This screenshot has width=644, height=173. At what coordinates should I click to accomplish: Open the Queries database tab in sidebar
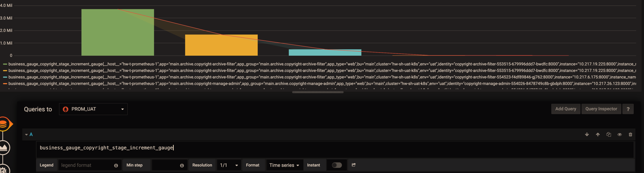coord(4,124)
